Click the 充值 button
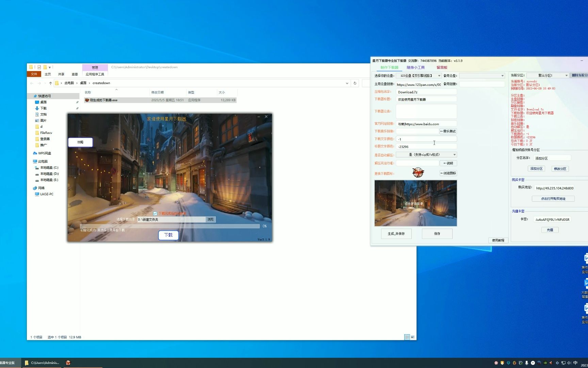Screen dimensions: 588x368 tap(550, 230)
